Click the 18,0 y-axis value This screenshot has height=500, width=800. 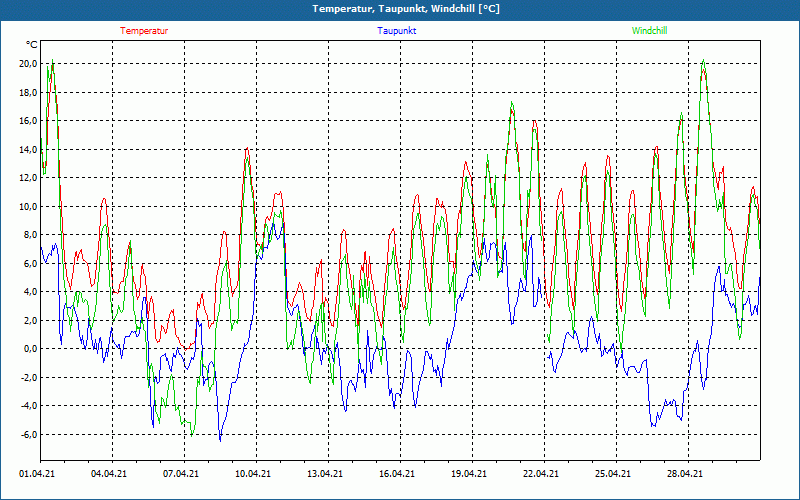coord(28,92)
